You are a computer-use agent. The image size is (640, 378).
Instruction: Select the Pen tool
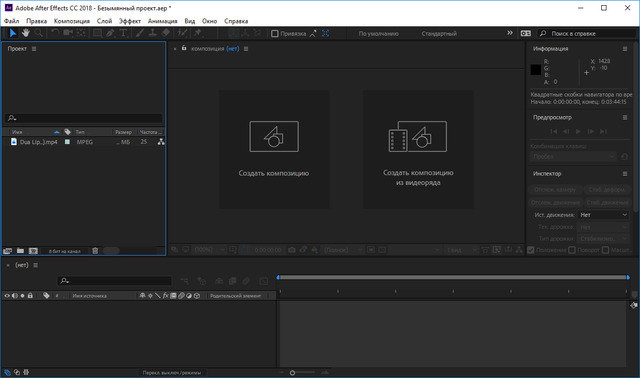[110, 33]
